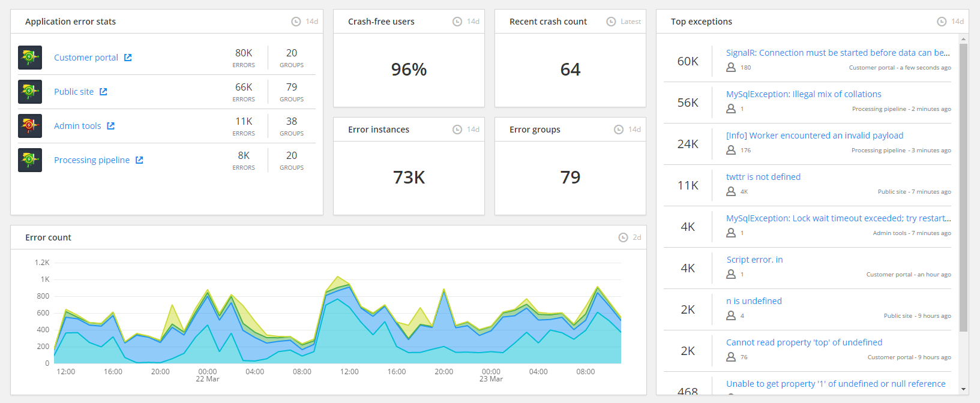Click the 80K errors for Customer portal
This screenshot has height=403, width=980.
coord(244,53)
